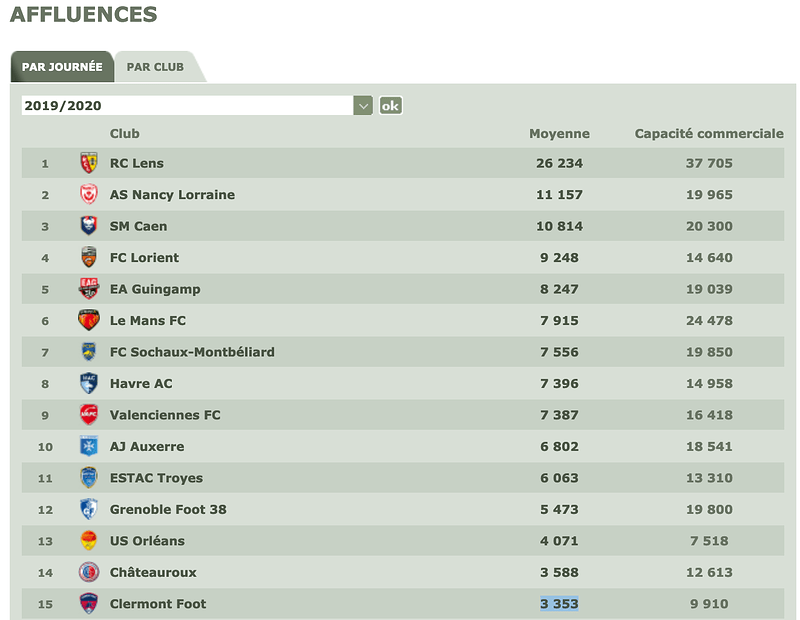Click the FC Lorient crest icon
This screenshot has height=620, width=800.
(89, 258)
